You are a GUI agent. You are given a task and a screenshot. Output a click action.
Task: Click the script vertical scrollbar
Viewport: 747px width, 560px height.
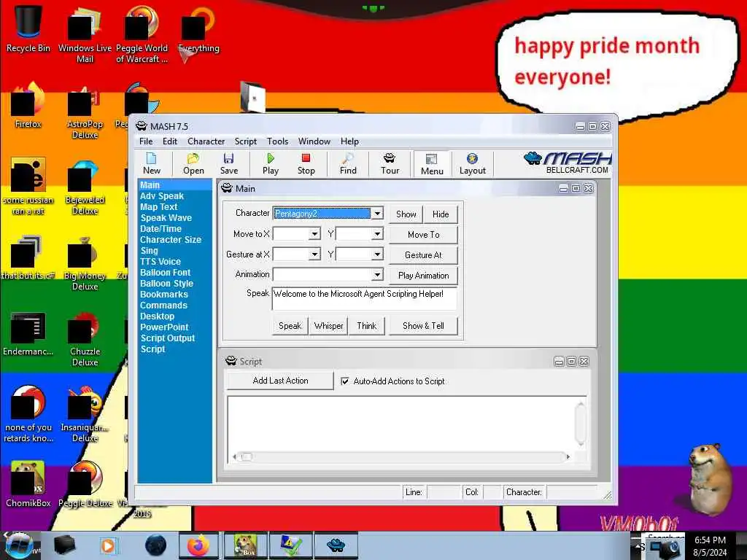(x=580, y=424)
